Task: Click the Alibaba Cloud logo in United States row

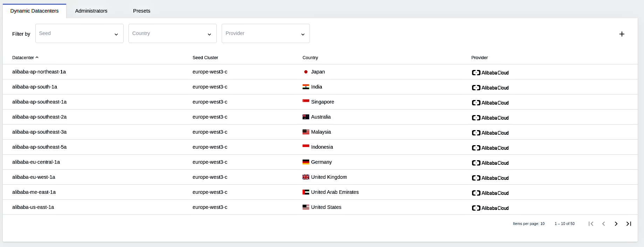Action: click(490, 208)
